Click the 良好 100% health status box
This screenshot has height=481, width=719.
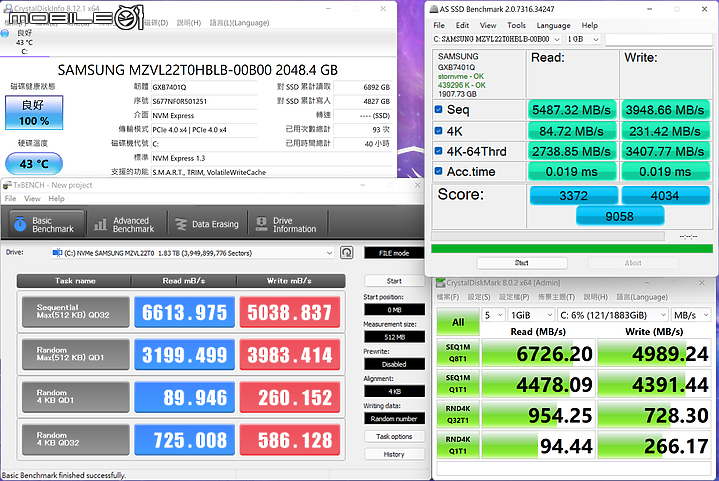coord(34,112)
